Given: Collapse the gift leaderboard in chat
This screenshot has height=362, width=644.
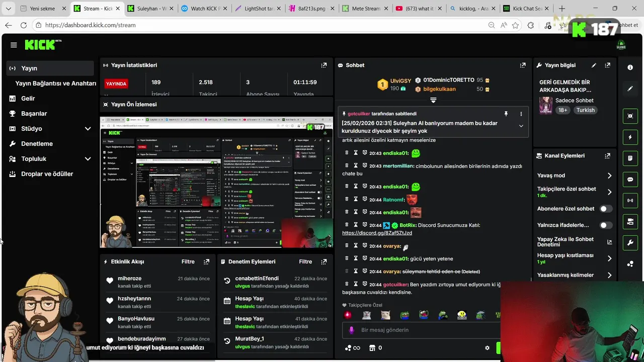Looking at the screenshot, I should (433, 100).
